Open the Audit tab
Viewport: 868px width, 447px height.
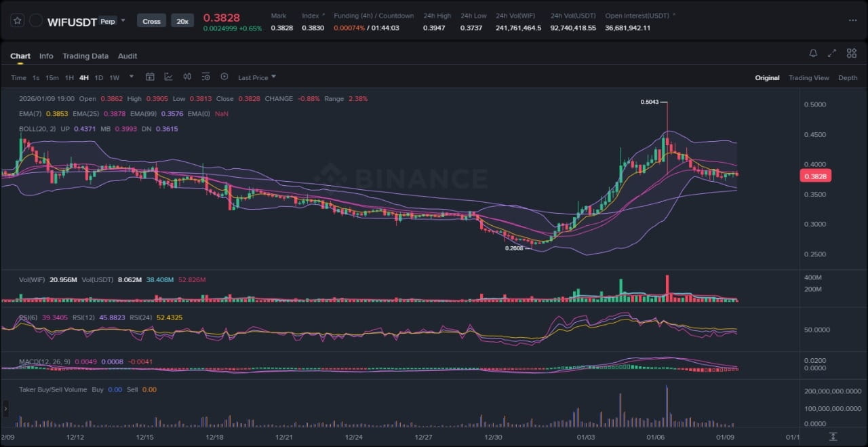(127, 56)
